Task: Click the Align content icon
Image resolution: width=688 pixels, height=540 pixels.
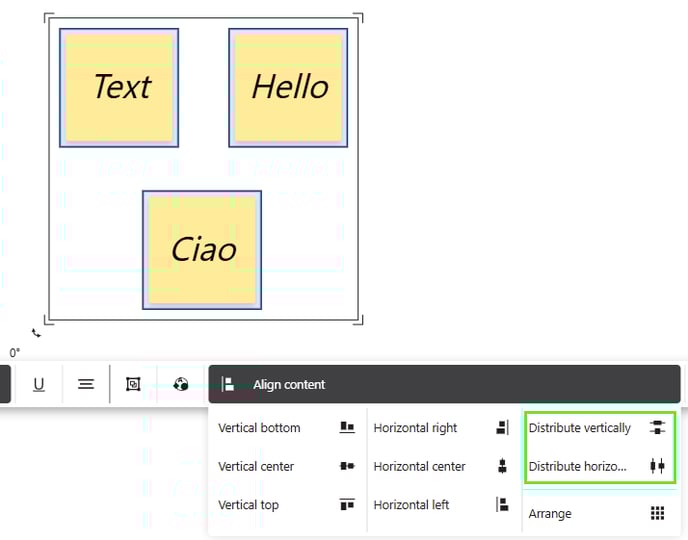Action: click(x=228, y=384)
